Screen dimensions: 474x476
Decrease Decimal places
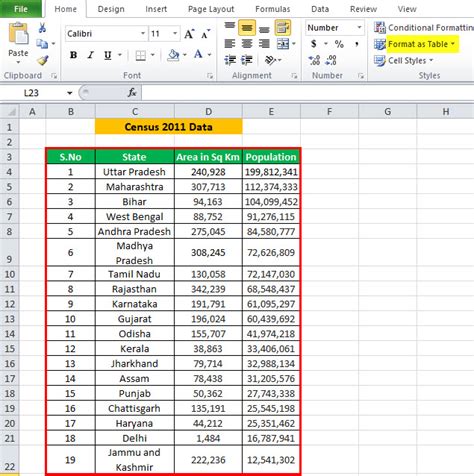(331, 60)
